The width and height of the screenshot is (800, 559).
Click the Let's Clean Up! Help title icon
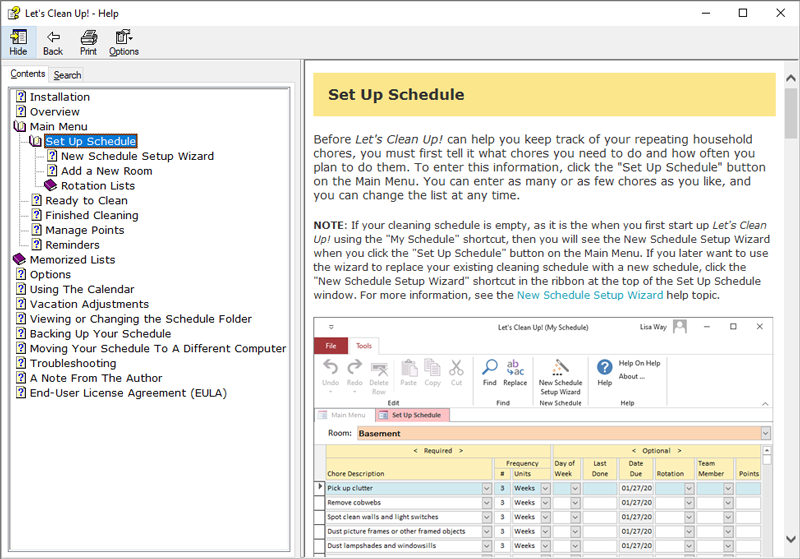[14, 13]
